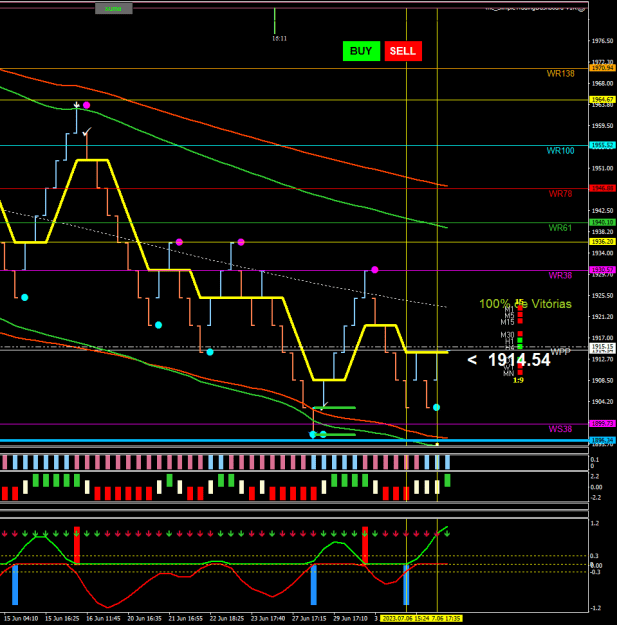Click the gray xuma button at top
Image resolution: width=617 pixels, height=625 pixels.
(x=114, y=8)
